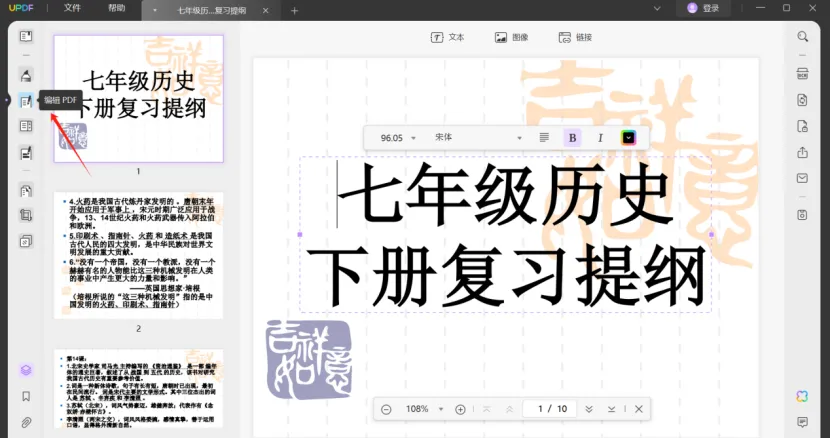Click Save as other icon on right

coord(802,214)
